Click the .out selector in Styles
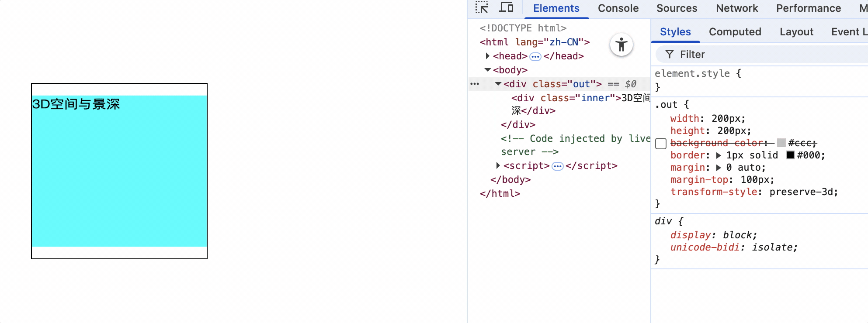 point(666,105)
